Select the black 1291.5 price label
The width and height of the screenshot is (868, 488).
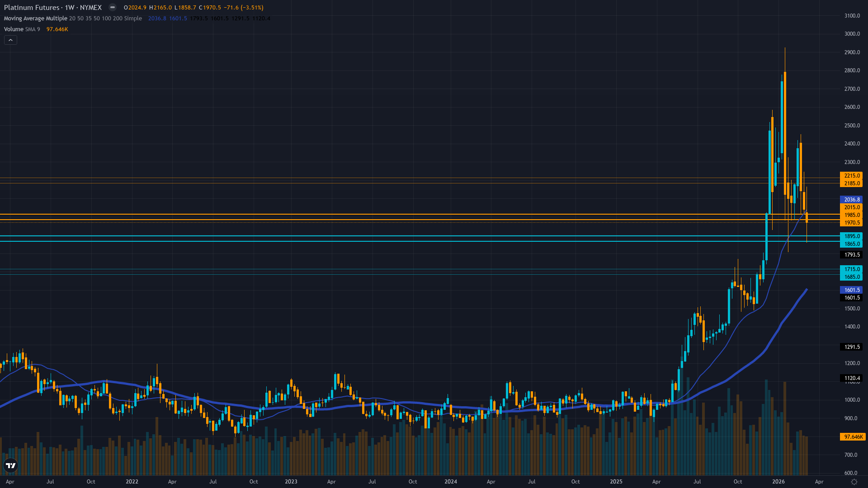click(851, 347)
